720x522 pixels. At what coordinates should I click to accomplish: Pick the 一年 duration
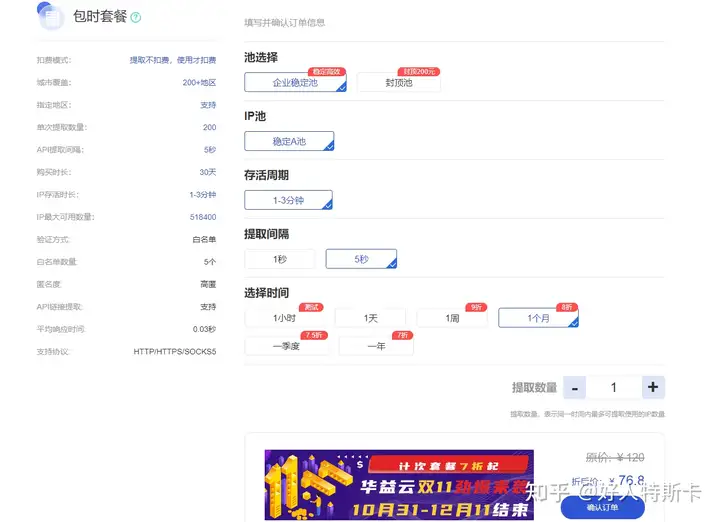376,346
